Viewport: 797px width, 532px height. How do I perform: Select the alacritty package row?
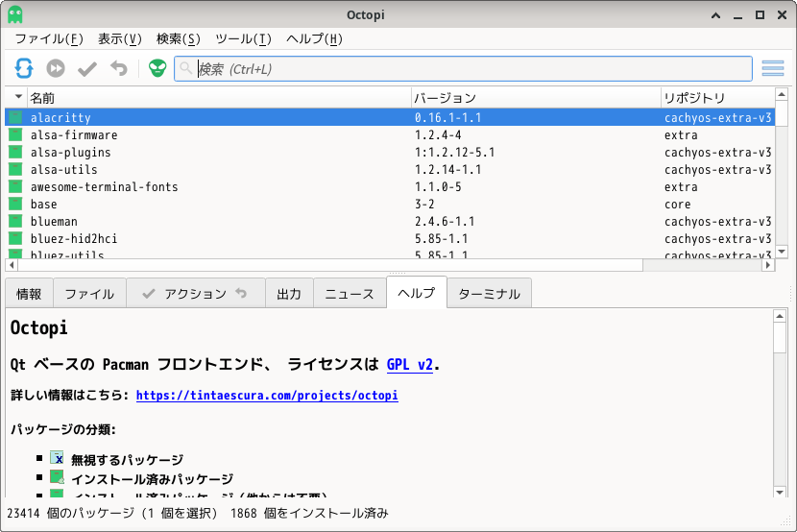[390, 117]
